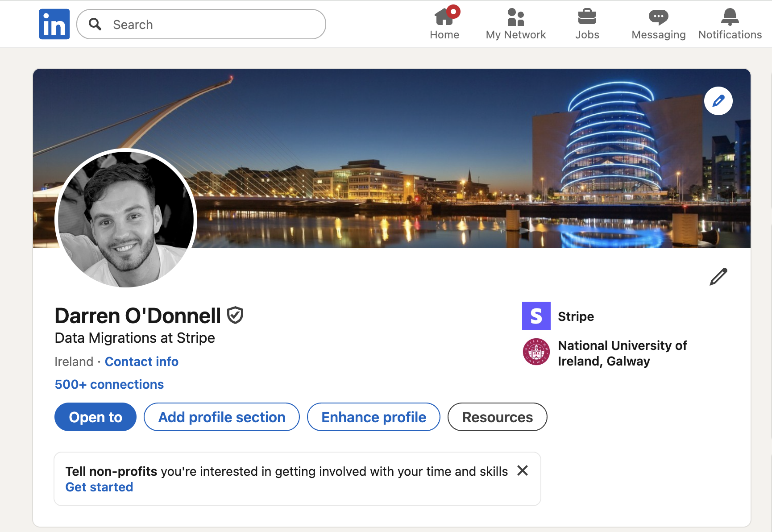View 500+ connections
Viewport: 772px width, 532px height.
pos(109,384)
